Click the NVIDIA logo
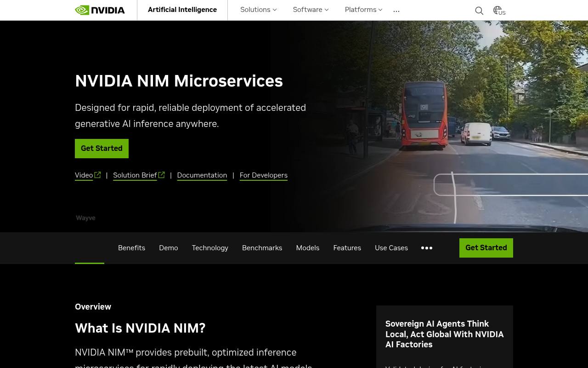Viewport: 588px width, 368px height. [x=100, y=10]
